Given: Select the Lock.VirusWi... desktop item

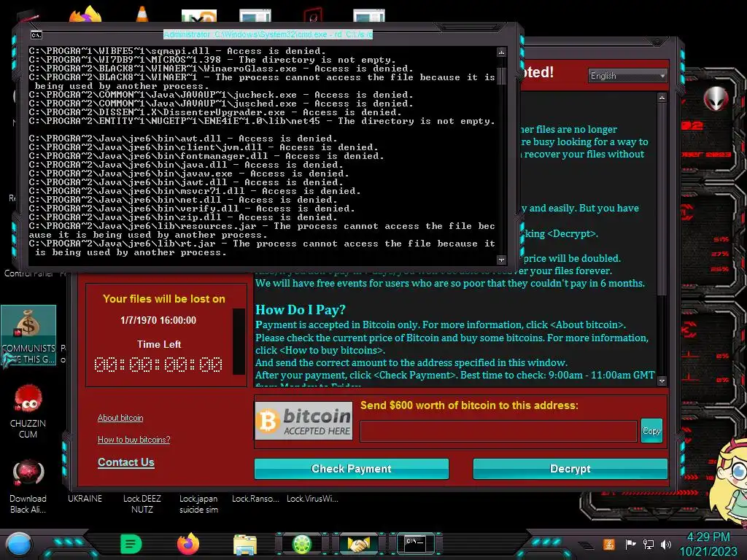Looking at the screenshot, I should coord(312,499).
